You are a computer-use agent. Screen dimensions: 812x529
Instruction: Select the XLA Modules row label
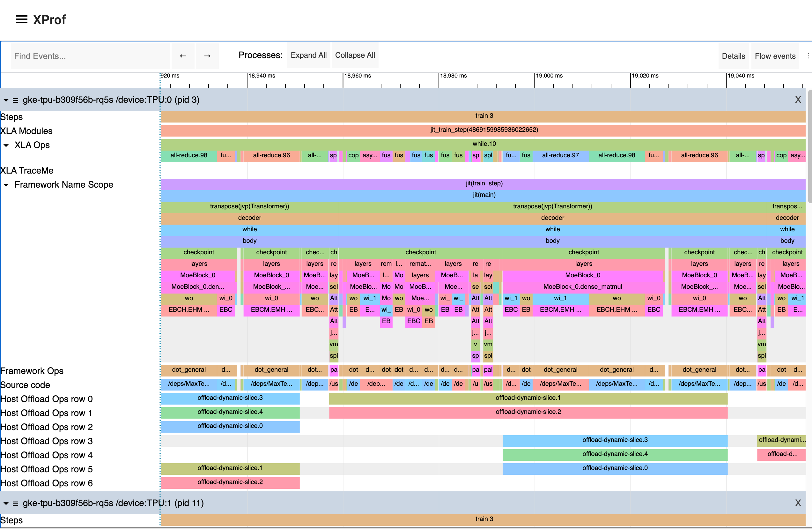tap(26, 131)
